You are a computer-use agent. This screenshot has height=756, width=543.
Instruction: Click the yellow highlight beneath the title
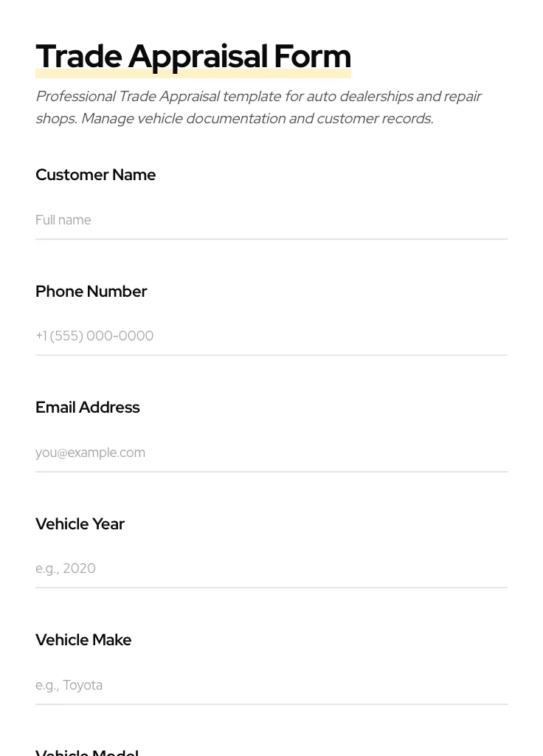[193, 75]
